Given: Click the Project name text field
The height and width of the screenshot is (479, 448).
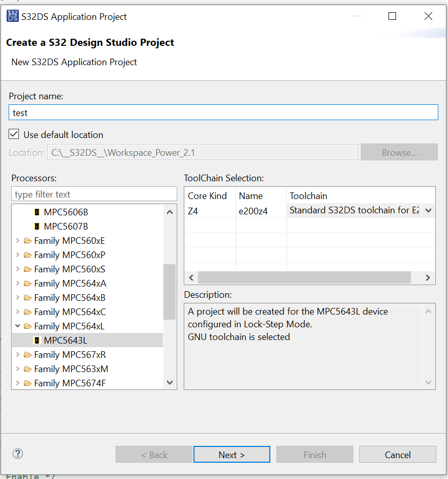Looking at the screenshot, I should tap(223, 112).
